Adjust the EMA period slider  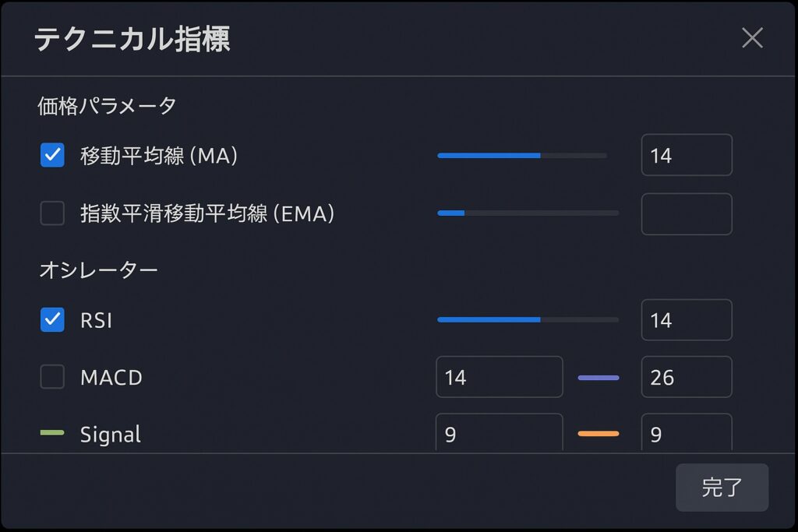(528, 213)
